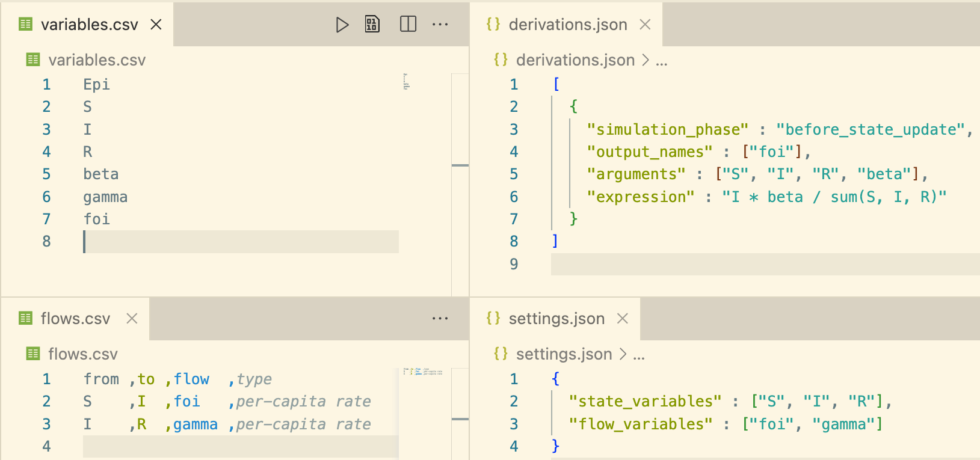Click the "expression" line in derivations.json

[766, 197]
